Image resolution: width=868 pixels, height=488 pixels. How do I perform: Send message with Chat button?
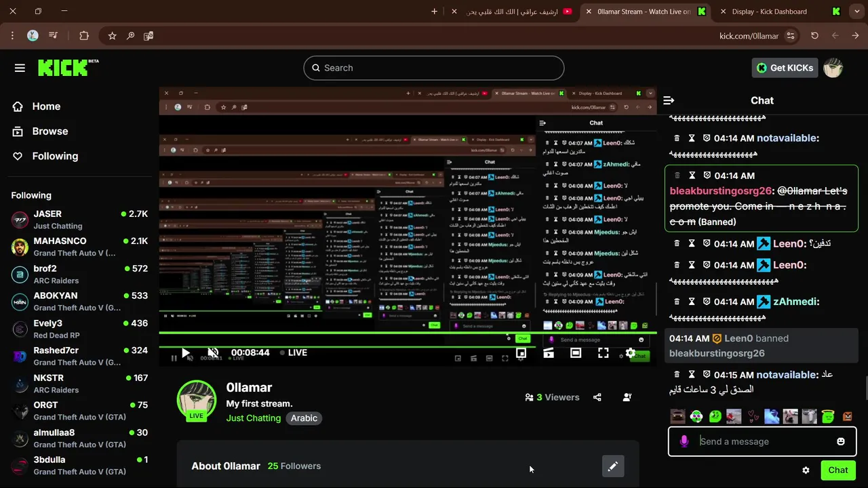(838, 470)
